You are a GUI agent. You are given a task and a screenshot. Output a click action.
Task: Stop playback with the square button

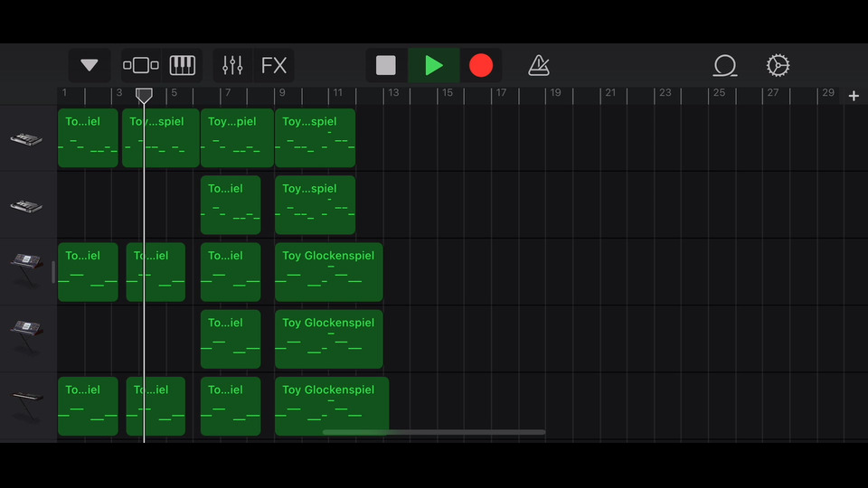click(x=386, y=65)
